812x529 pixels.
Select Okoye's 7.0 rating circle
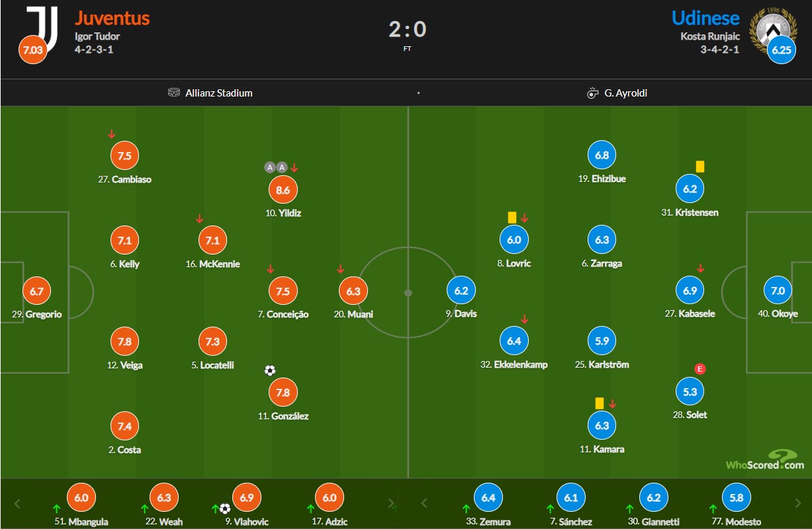[778, 290]
